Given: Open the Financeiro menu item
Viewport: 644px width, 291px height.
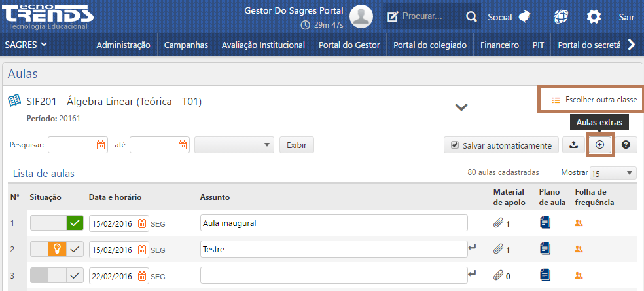Looking at the screenshot, I should [x=499, y=45].
